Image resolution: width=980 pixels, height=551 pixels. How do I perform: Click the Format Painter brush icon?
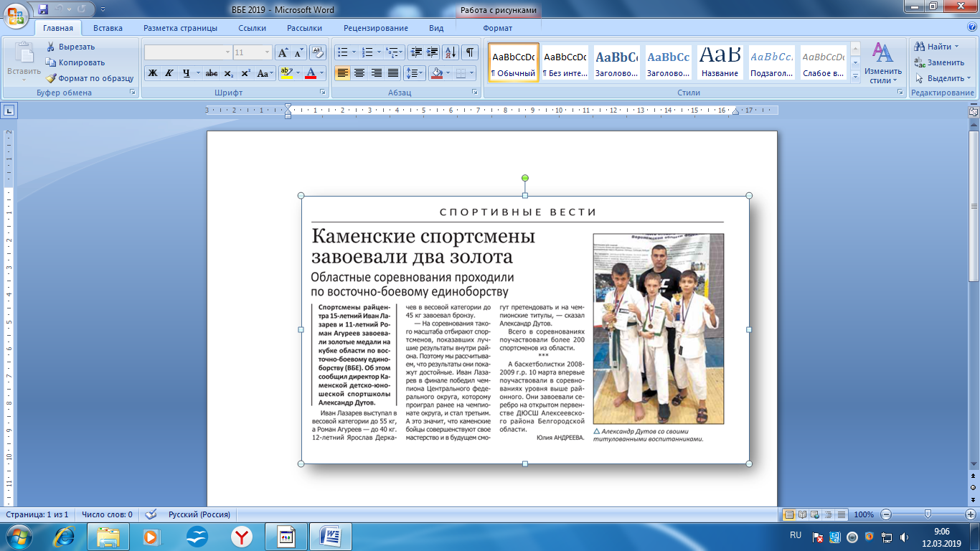point(51,78)
